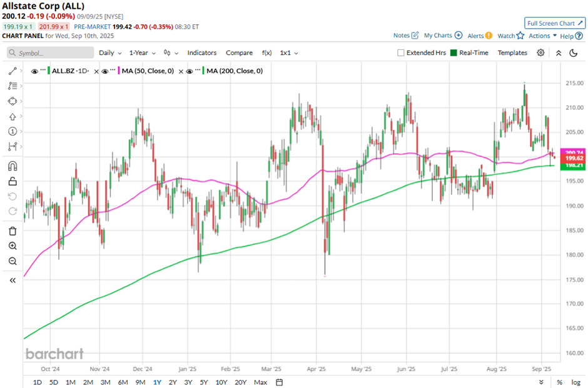Click the ALL.BZ green color swatch
Screen dimensions: 588x388
[x=49, y=71]
